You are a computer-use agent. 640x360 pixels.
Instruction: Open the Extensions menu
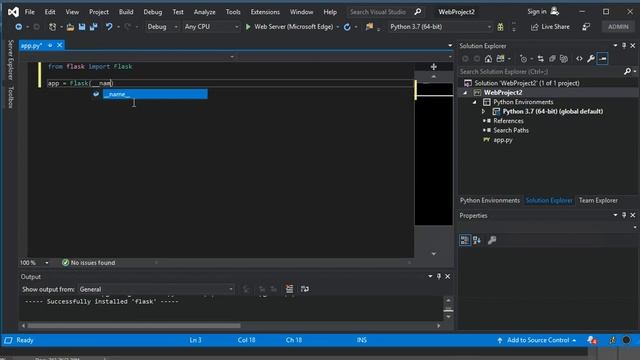(265, 12)
